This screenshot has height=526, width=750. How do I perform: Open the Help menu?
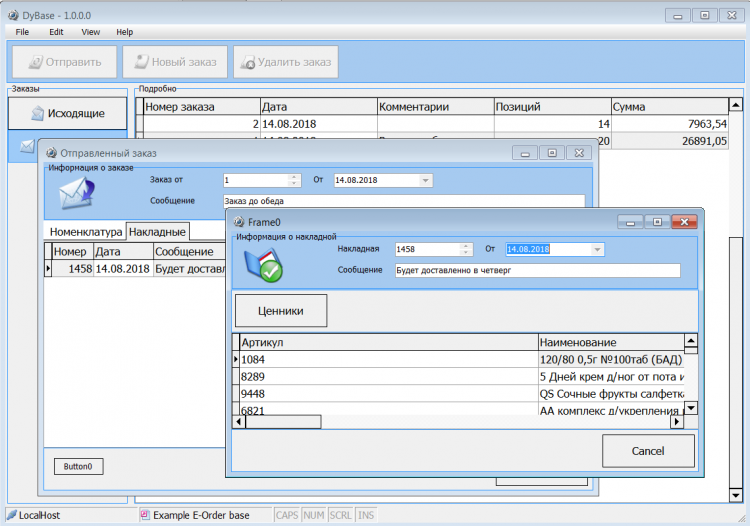click(124, 32)
